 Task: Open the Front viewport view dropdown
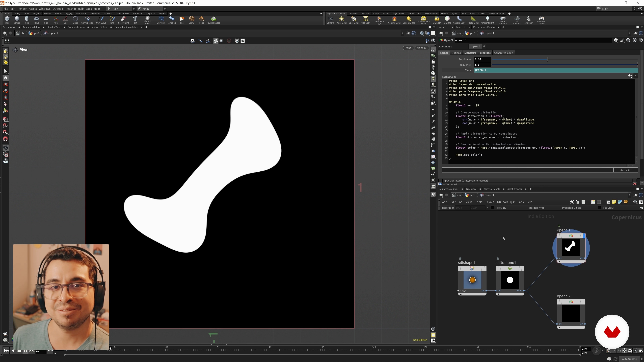[408, 48]
